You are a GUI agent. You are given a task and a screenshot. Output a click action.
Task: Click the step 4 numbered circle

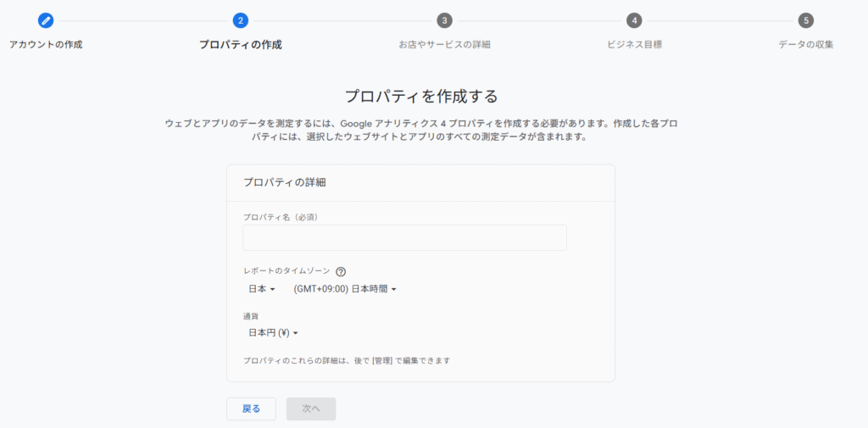(x=634, y=20)
